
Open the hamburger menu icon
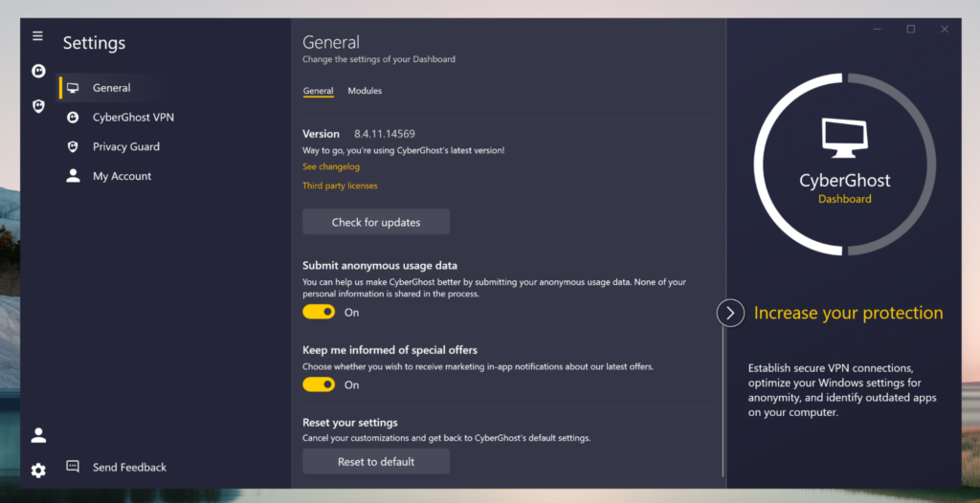tap(38, 35)
